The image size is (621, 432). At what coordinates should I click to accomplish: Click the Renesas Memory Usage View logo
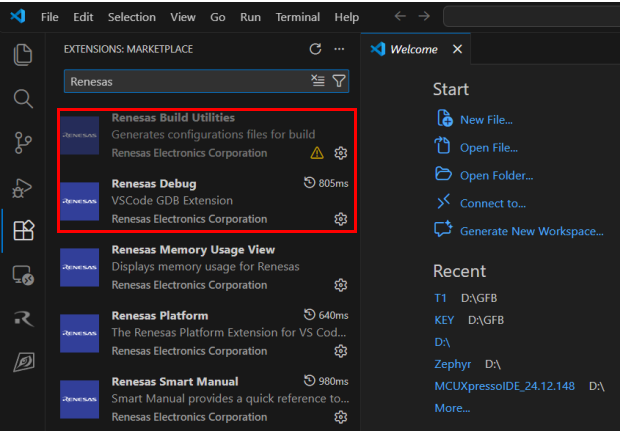[80, 267]
